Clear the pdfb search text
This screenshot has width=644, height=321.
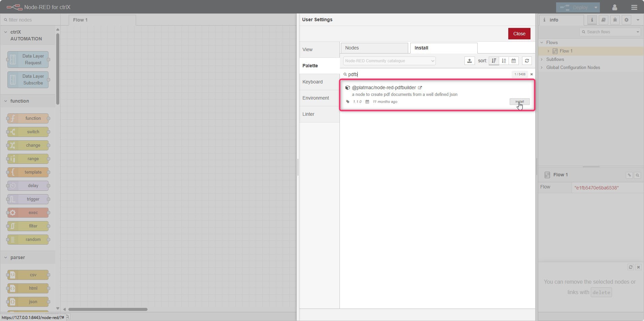point(532,74)
